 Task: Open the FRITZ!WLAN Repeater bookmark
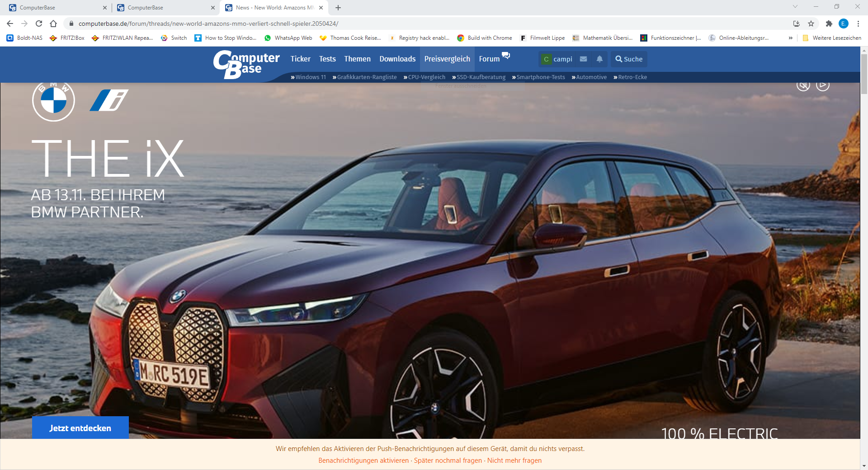tap(122, 38)
